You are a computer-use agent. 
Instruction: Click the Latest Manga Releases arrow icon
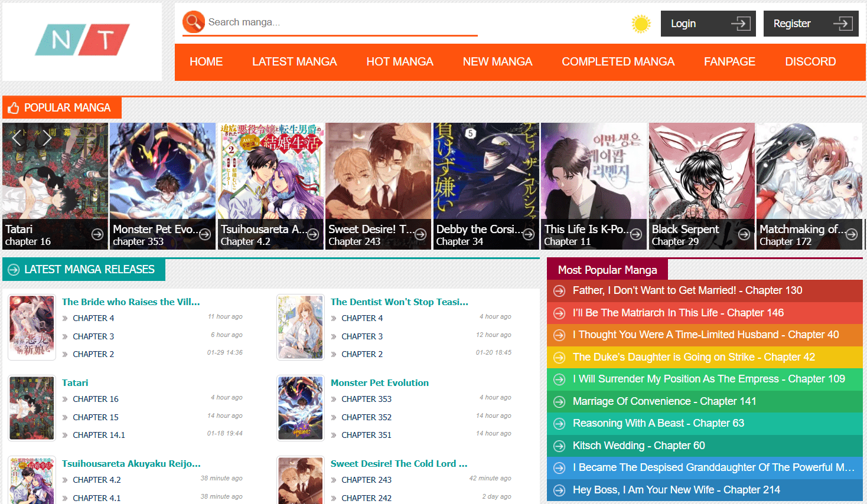[x=14, y=270]
